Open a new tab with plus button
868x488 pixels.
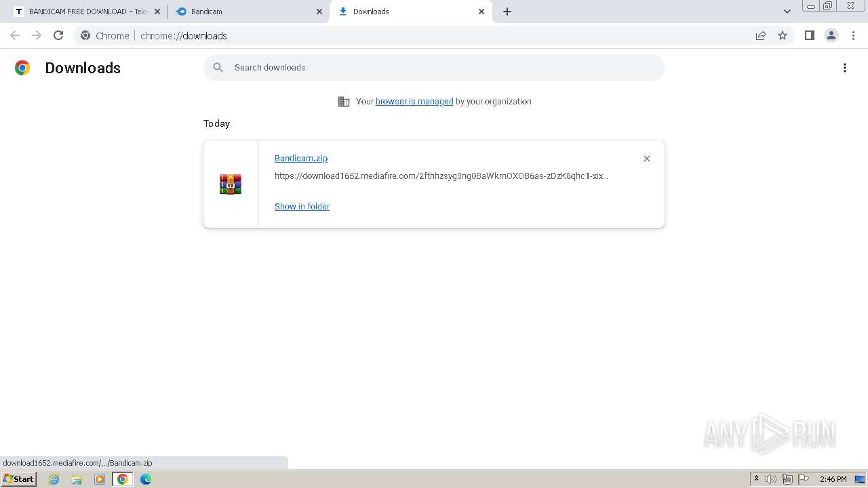tap(507, 12)
